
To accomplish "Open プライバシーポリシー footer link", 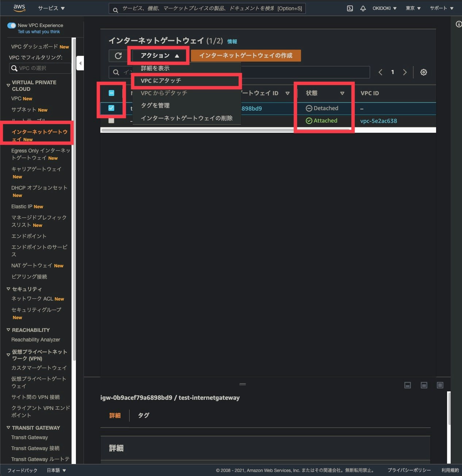I will click(409, 470).
